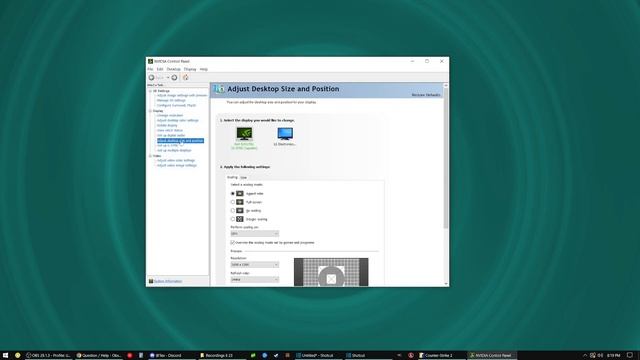Open Change resolution page
Screen dimensions: 640x360
[x=170, y=116]
